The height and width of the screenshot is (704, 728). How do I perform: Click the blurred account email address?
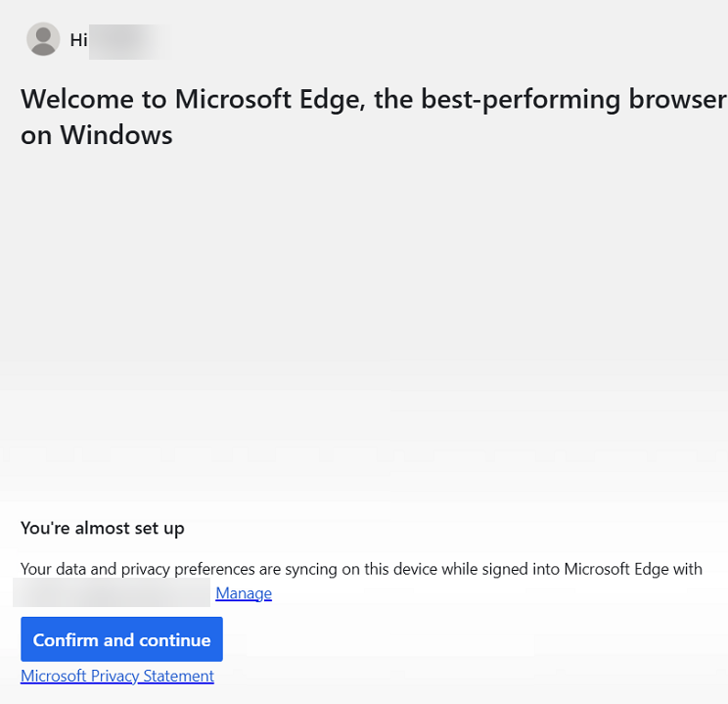coord(112,593)
